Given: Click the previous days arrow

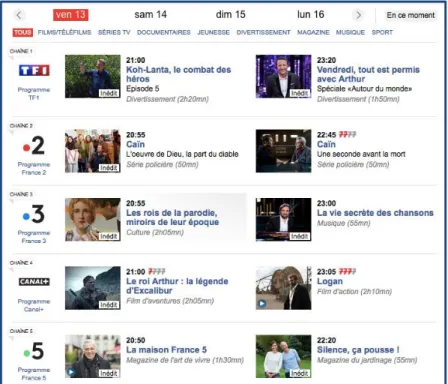Looking at the screenshot, I should (x=19, y=15).
